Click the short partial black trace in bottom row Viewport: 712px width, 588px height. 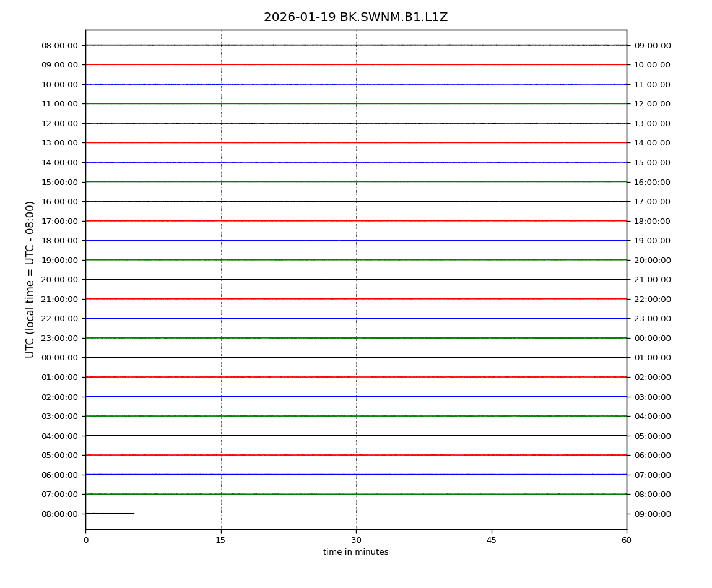[110, 514]
